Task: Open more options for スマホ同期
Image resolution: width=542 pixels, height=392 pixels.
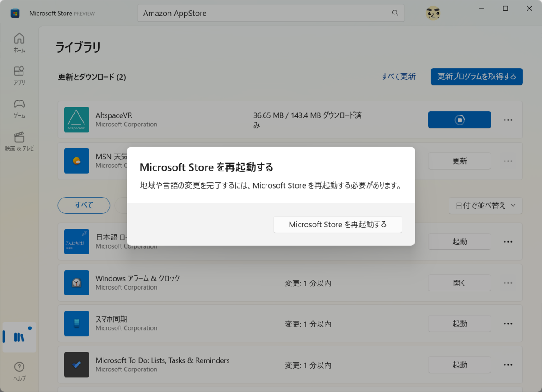Action: point(508,323)
